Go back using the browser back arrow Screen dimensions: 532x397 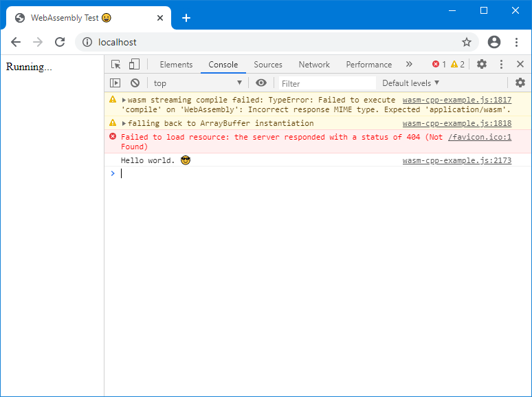(16, 42)
